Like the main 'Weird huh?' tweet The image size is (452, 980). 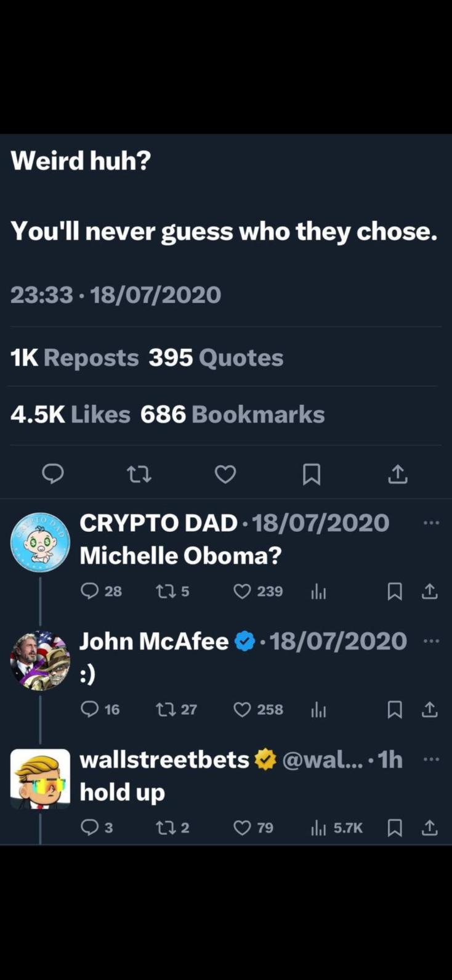coord(225,473)
